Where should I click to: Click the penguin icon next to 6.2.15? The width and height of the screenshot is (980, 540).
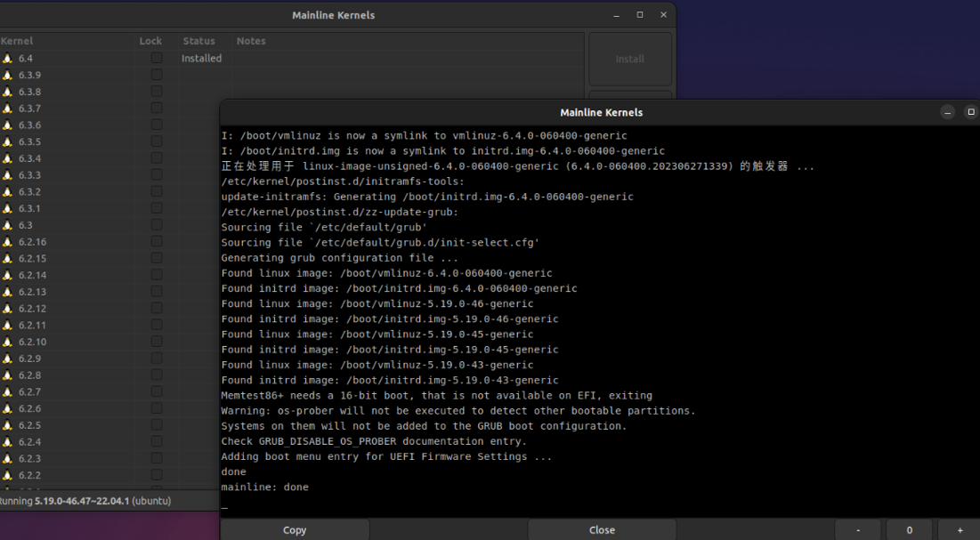pos(7,258)
